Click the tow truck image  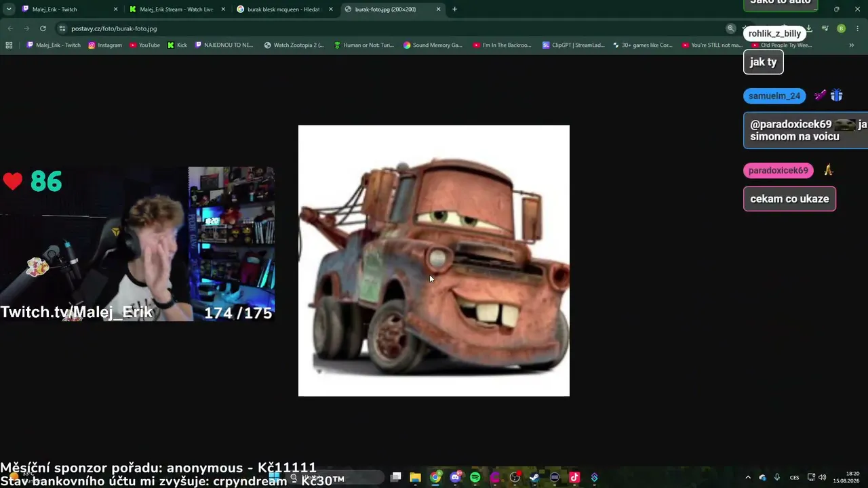point(434,261)
